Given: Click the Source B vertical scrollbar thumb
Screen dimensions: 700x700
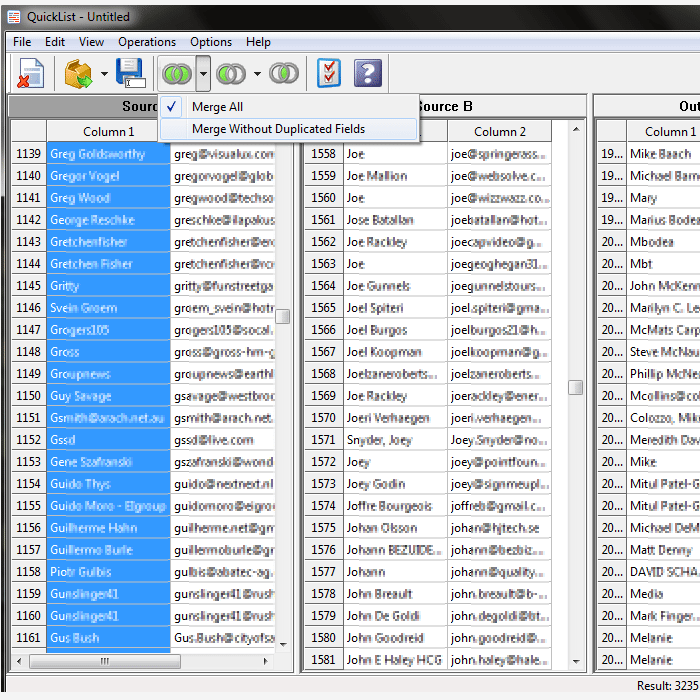Looking at the screenshot, I should tap(575, 388).
